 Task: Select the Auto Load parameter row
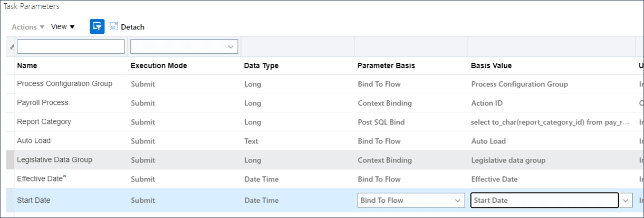click(x=34, y=141)
